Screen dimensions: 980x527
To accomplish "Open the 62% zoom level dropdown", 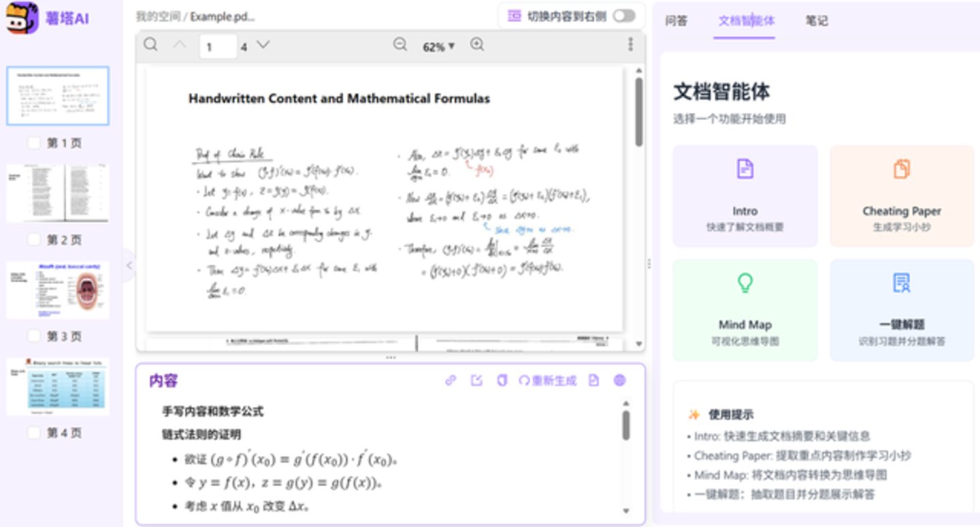I will 438,46.
